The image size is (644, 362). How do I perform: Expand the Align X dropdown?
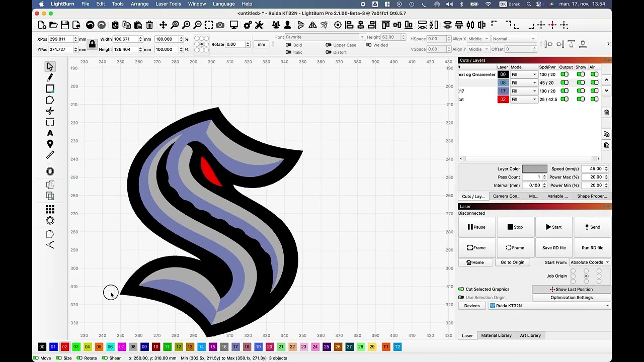click(477, 39)
